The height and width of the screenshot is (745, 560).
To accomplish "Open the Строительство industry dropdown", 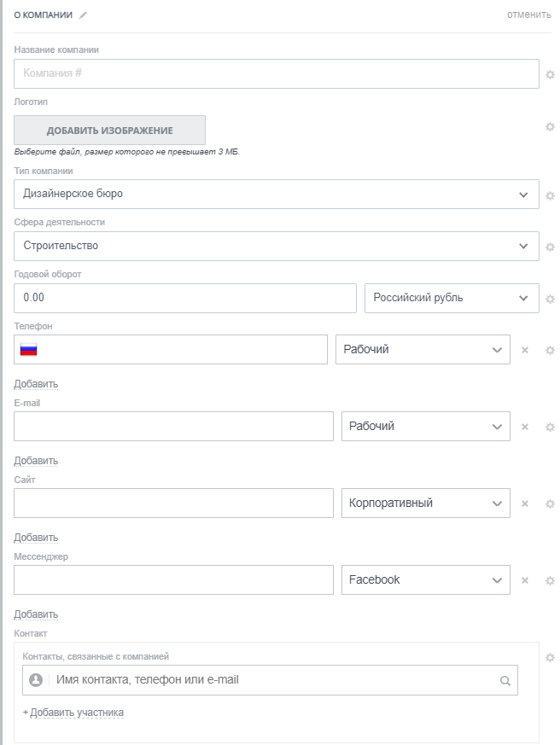I will [277, 246].
